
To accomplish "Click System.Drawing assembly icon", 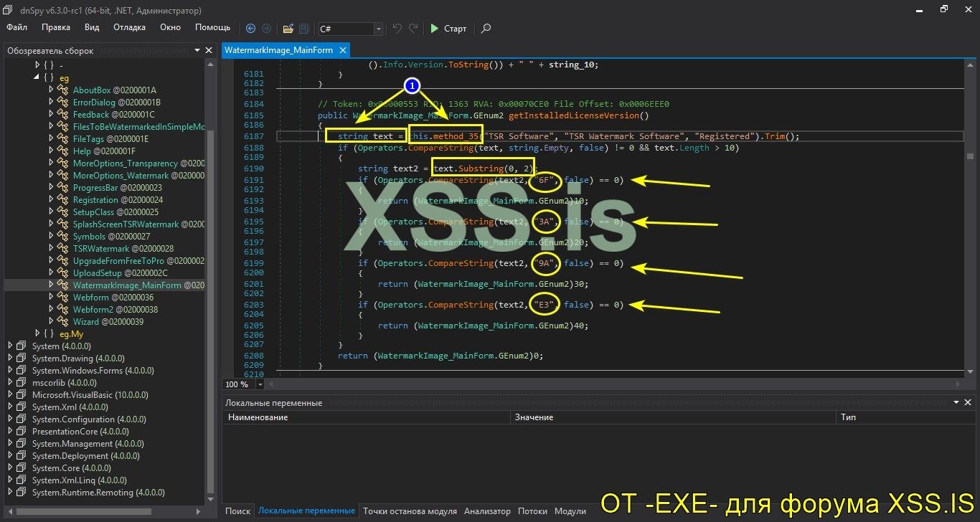I will click(x=22, y=359).
